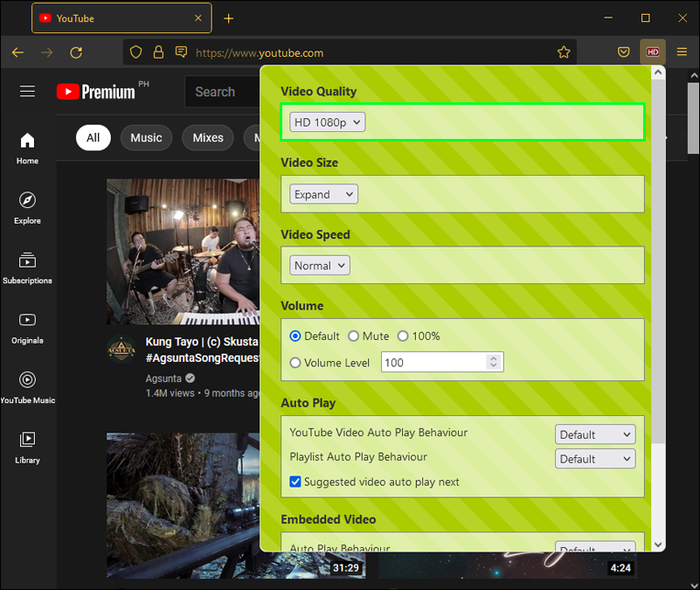Open the Firefox hamburger menu
700x590 pixels.
pyautogui.click(x=682, y=52)
